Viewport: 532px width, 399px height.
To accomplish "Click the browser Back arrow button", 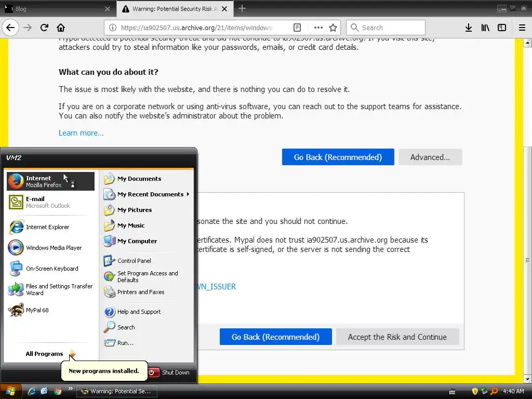I will click(x=10, y=28).
